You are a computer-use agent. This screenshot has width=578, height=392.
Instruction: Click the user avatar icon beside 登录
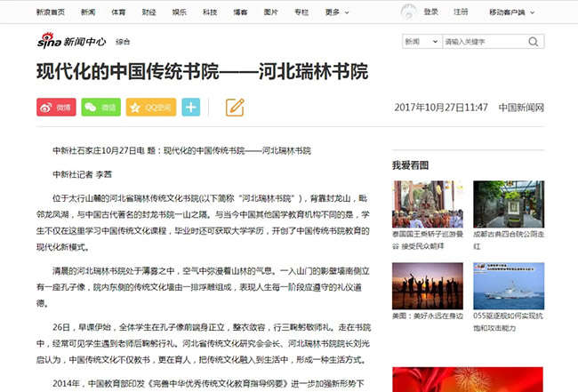(x=408, y=12)
